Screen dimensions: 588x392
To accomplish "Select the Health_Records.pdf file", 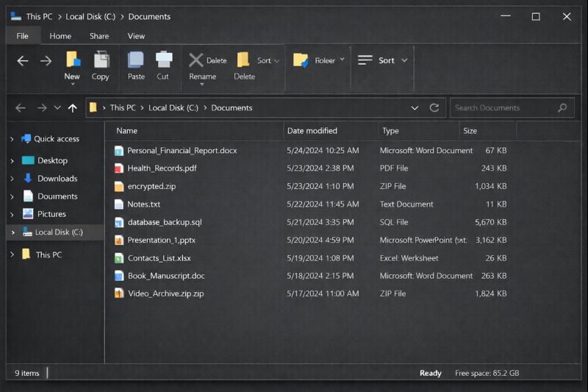I will point(162,168).
